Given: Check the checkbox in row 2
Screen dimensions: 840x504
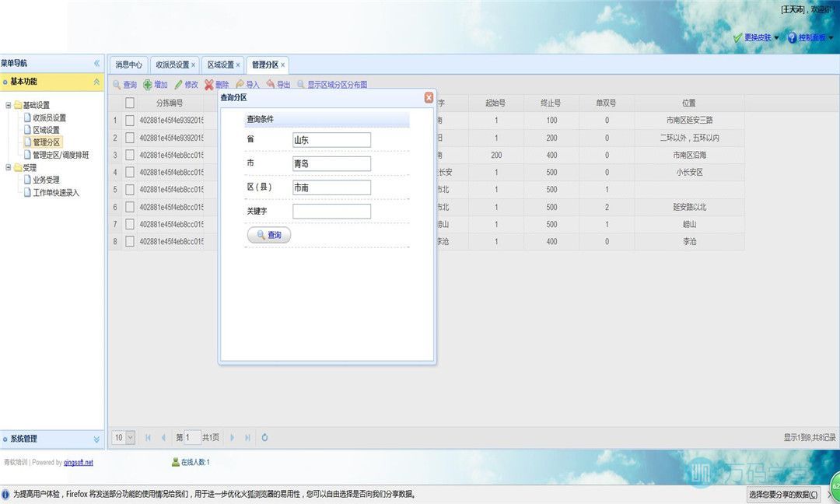Looking at the screenshot, I should [130, 138].
